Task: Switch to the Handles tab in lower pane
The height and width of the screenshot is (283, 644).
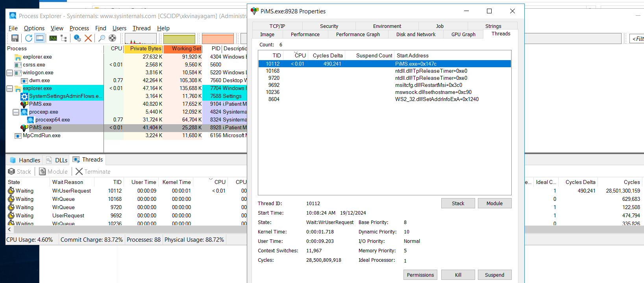Action: click(25, 160)
